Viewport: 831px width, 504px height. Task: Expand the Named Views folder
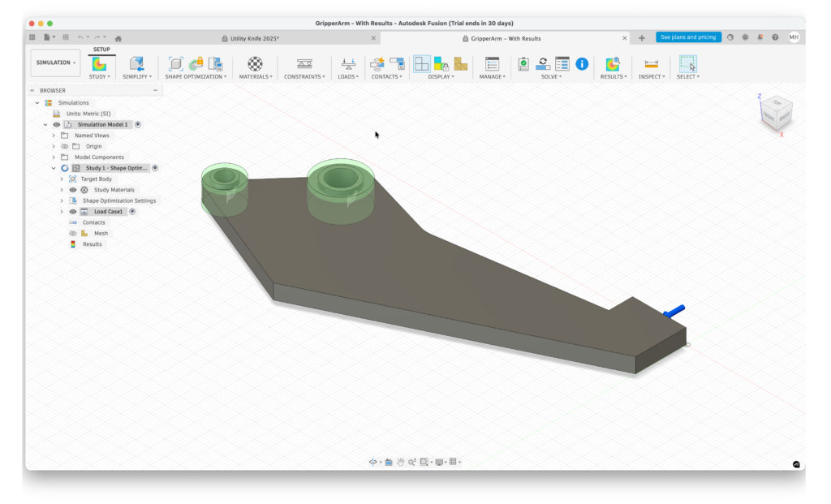pyautogui.click(x=54, y=135)
